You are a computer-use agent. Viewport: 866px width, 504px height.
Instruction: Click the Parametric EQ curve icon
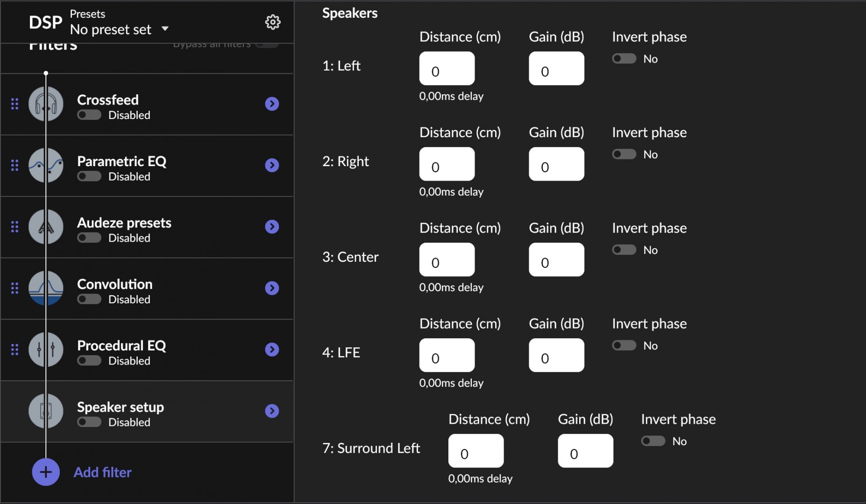[46, 165]
